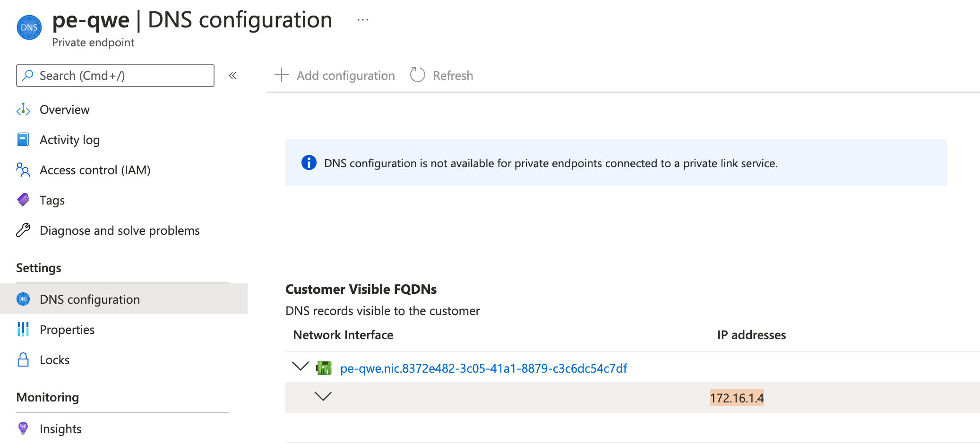Select the Overview icon in the sidebar
Viewport: 980px width, 444px height.
click(23, 109)
